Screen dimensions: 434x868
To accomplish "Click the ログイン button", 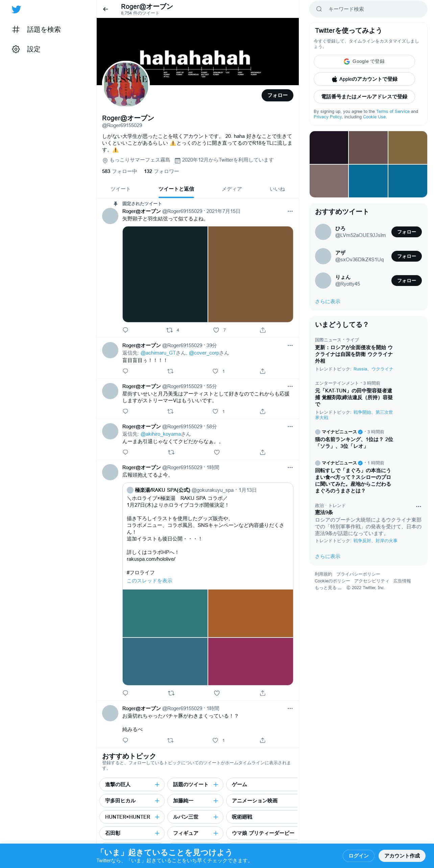I will pyautogui.click(x=359, y=855).
